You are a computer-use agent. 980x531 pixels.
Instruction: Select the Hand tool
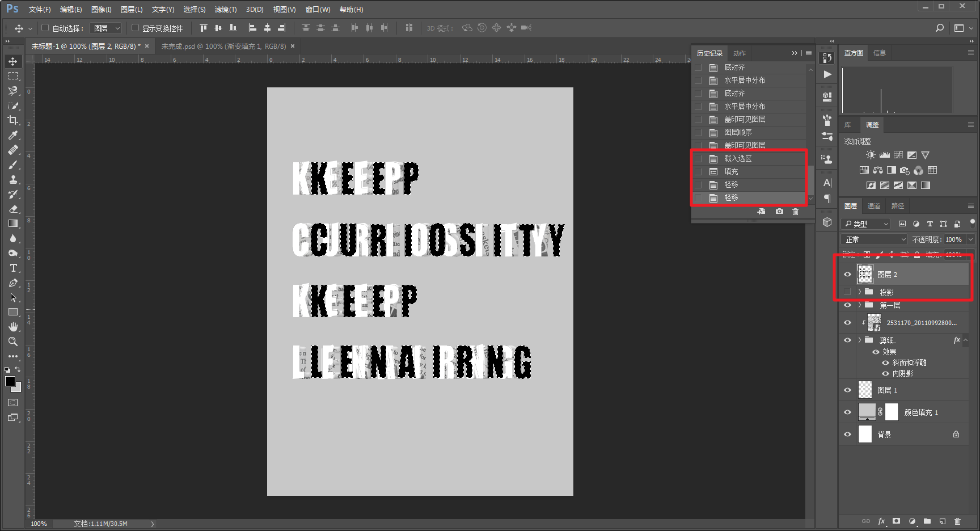(x=13, y=327)
